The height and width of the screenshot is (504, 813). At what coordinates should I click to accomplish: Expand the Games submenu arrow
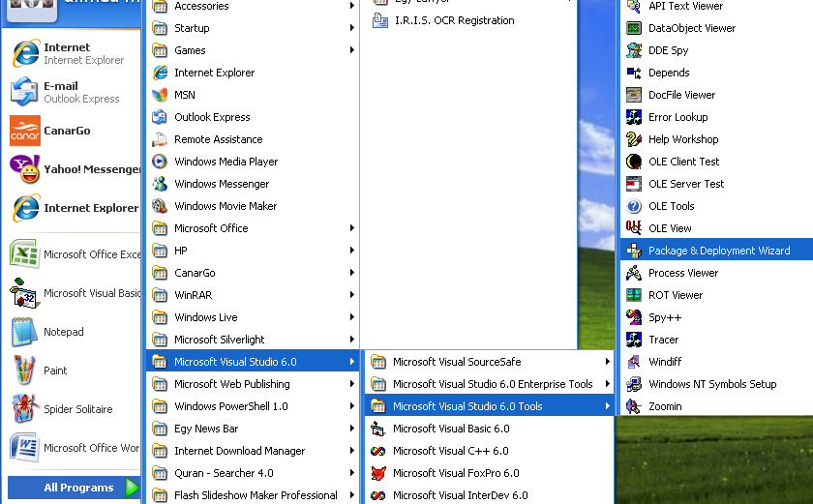pyautogui.click(x=352, y=50)
